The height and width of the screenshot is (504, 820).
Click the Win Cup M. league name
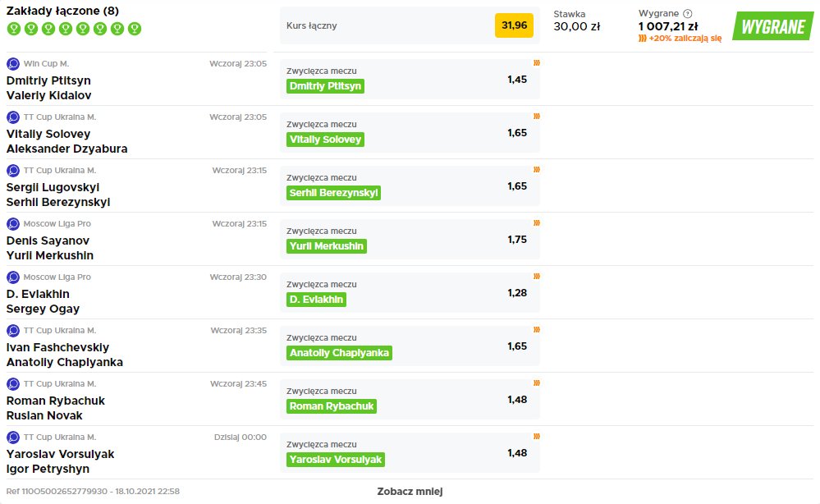(46, 64)
